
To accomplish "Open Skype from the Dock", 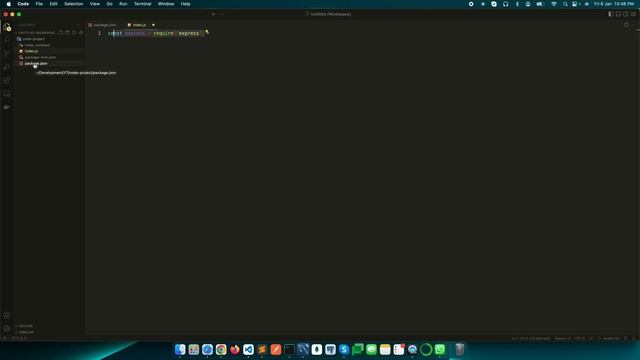I will tap(344, 349).
